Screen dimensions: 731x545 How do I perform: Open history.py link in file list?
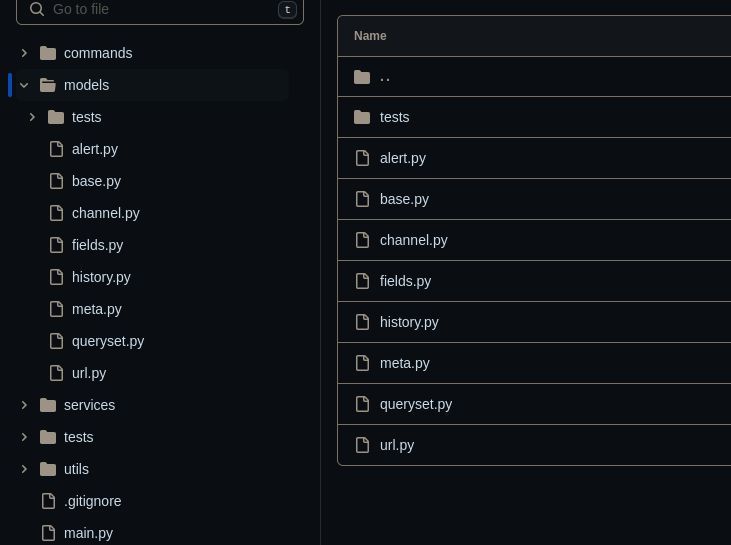point(409,322)
